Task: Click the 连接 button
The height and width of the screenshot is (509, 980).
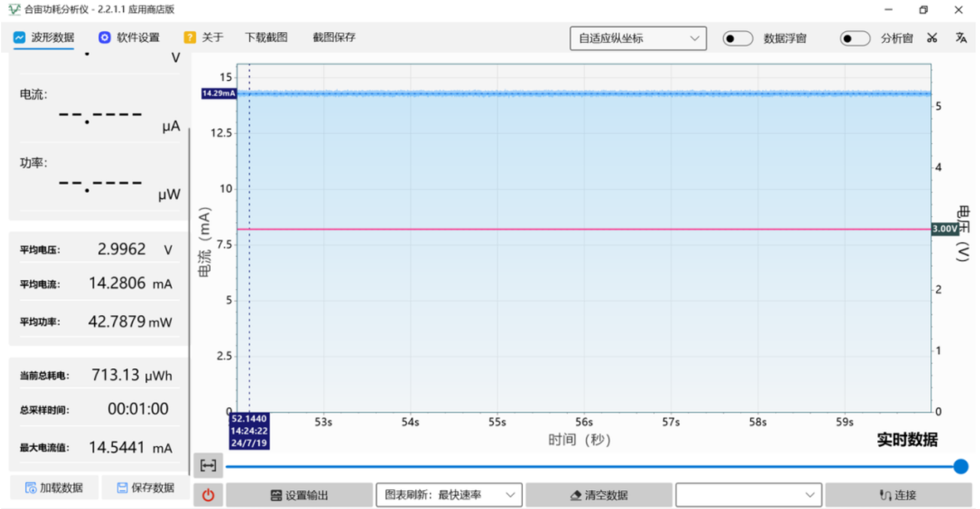Action: pyautogui.click(x=899, y=495)
